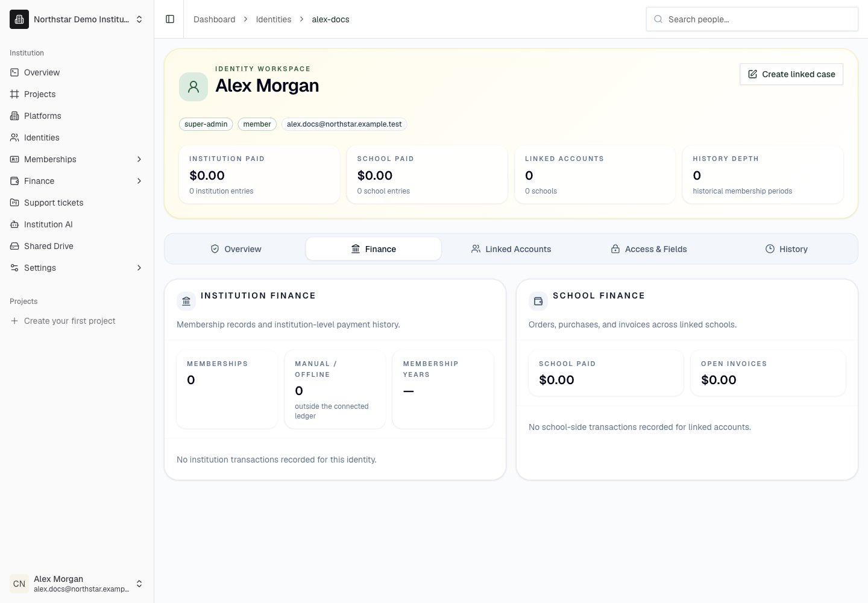868x603 pixels.
Task: Go to Identities breadcrumb link
Action: click(274, 19)
